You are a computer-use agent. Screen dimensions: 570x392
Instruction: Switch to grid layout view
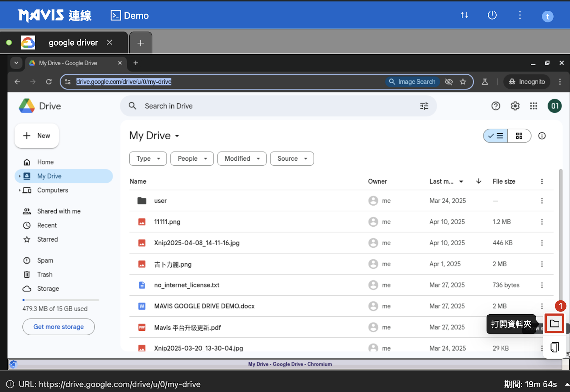(x=519, y=136)
